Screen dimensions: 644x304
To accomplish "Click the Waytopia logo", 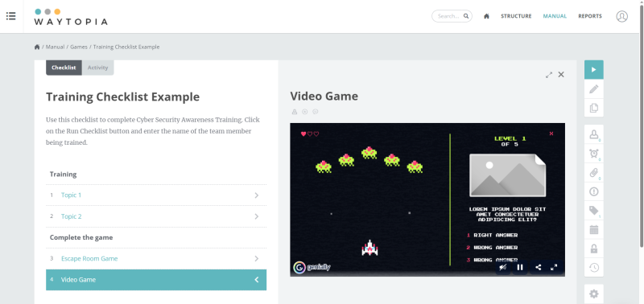I will coord(71,17).
